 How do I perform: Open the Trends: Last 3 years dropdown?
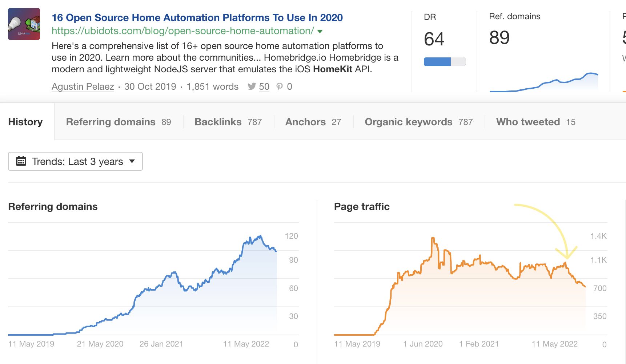tap(75, 161)
